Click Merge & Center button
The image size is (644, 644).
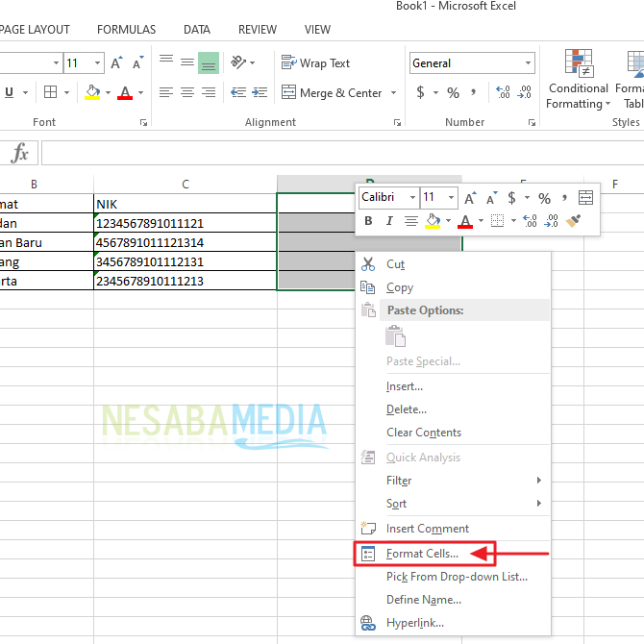click(x=332, y=92)
